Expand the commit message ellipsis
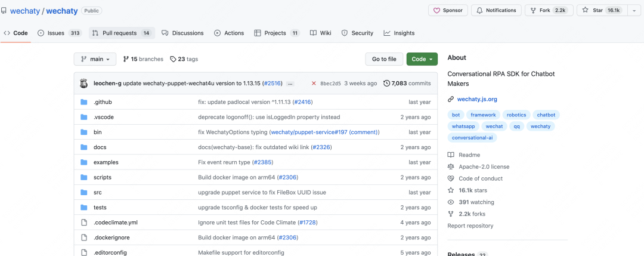 290,84
